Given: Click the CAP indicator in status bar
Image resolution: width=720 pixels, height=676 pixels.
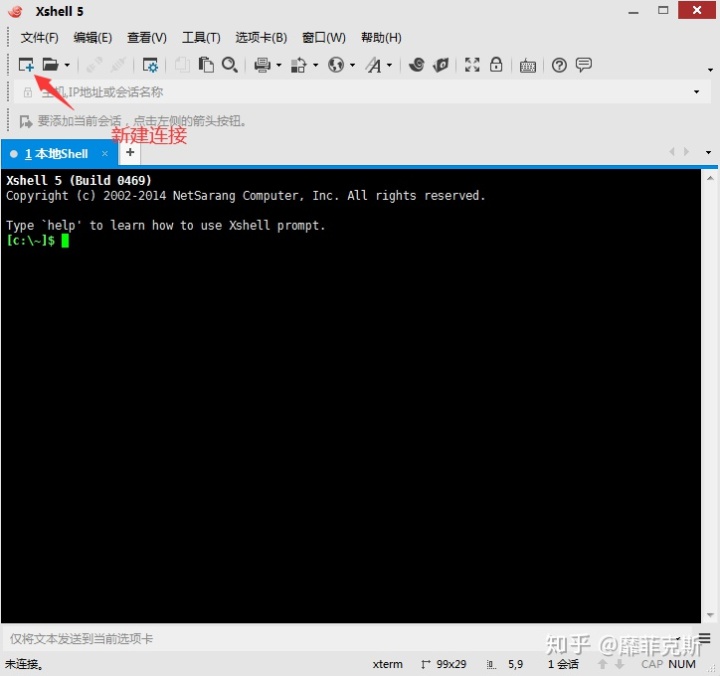Looking at the screenshot, I should (x=652, y=664).
